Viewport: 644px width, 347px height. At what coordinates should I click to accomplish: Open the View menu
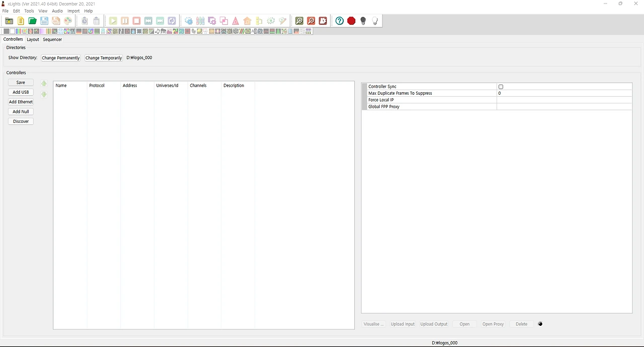[x=43, y=11]
